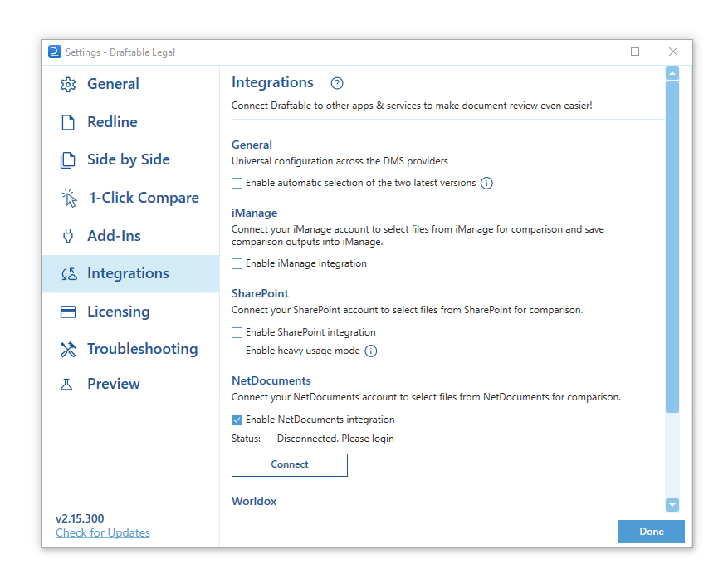Click the v2.15.300 version text
The image size is (728, 584).
pyautogui.click(x=80, y=518)
